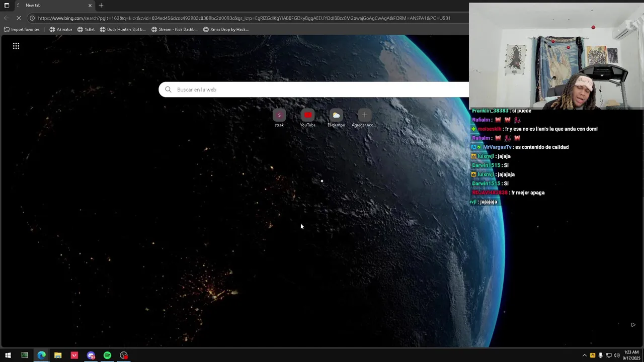Open File Explorer from taskbar
The height and width of the screenshot is (362, 644).
point(58,355)
